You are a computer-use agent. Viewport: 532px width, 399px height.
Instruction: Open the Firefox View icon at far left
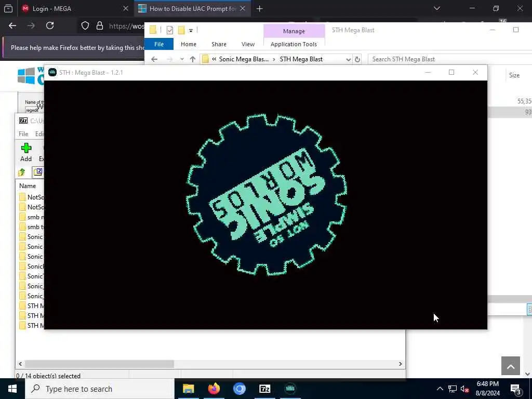pyautogui.click(x=8, y=8)
